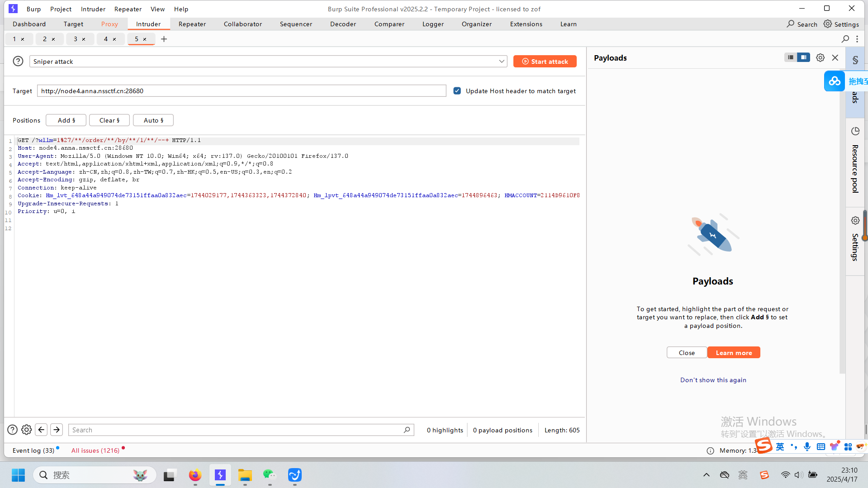Click the tab search magnifier icon
The image size is (868, 488).
[x=845, y=39]
